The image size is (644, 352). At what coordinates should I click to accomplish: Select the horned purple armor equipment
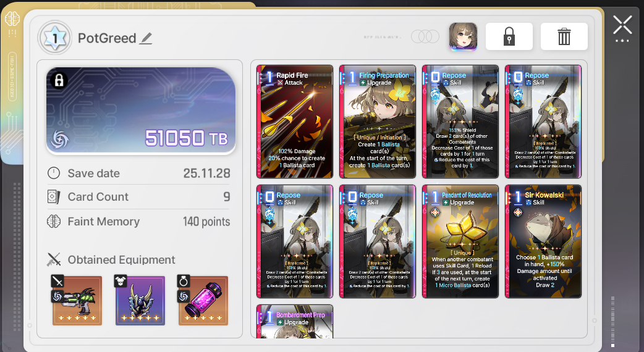click(140, 300)
